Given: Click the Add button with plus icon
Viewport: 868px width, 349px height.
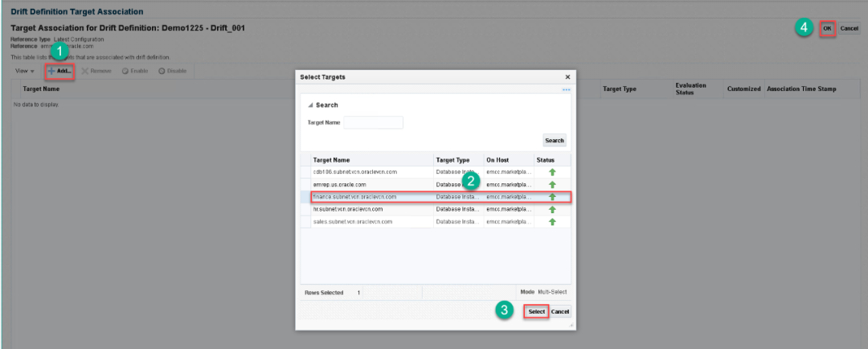Looking at the screenshot, I should point(60,71).
